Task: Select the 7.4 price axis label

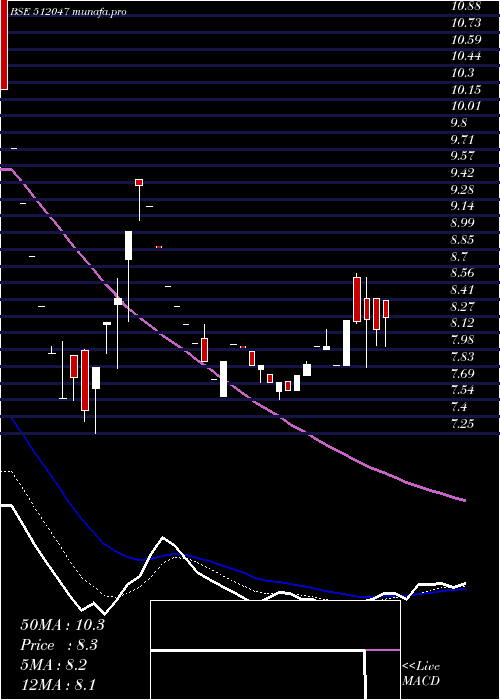Action: [x=459, y=406]
